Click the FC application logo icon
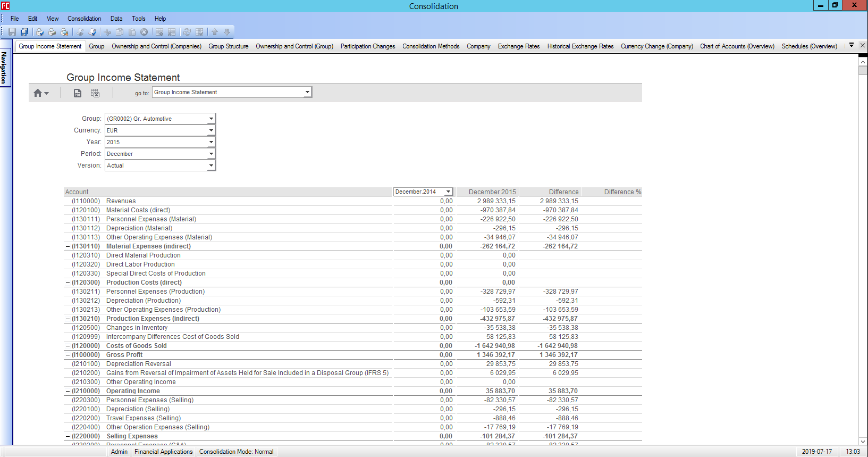The width and height of the screenshot is (868, 457). (5, 6)
